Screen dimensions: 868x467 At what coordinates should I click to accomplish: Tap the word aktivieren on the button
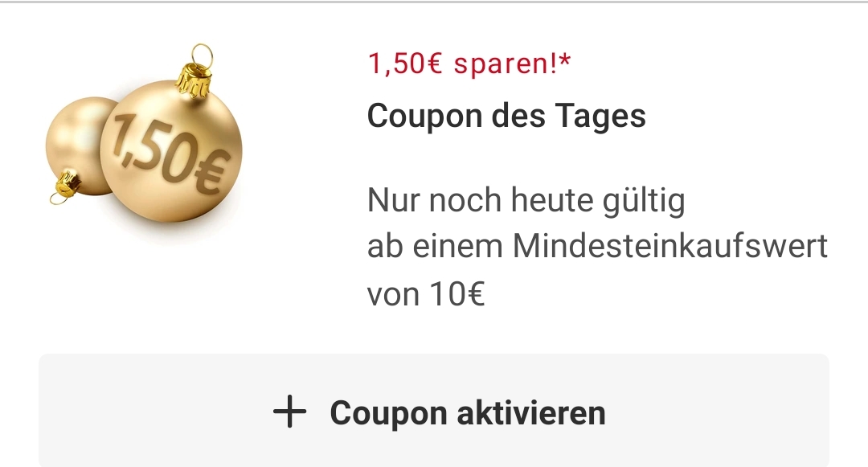pyautogui.click(x=531, y=413)
